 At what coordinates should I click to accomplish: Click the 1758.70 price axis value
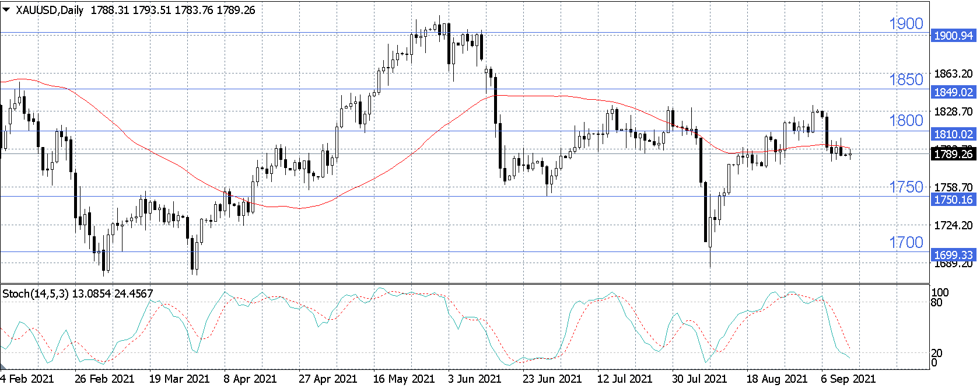coord(953,187)
